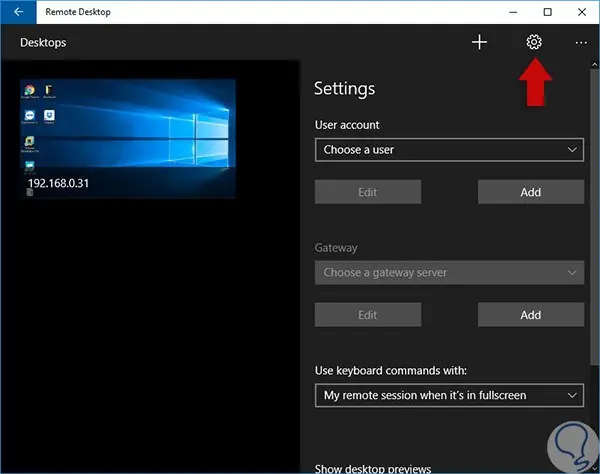
Task: Click Add under User account
Action: click(531, 192)
